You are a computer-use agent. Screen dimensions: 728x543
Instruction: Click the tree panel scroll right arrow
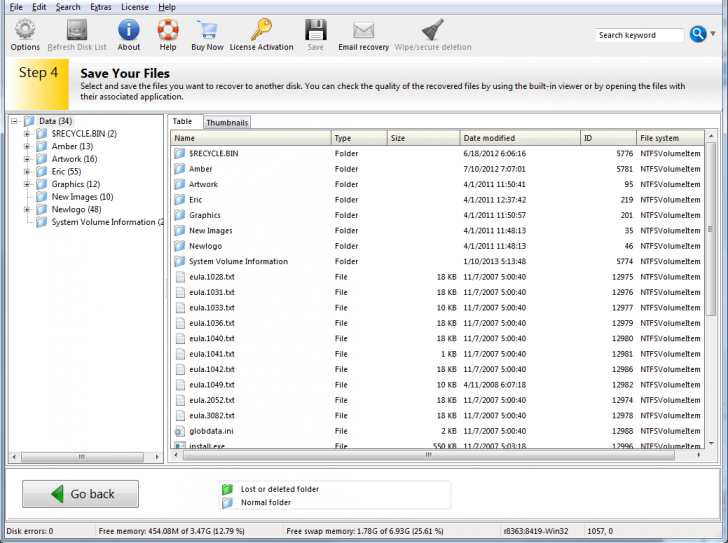coord(157,457)
